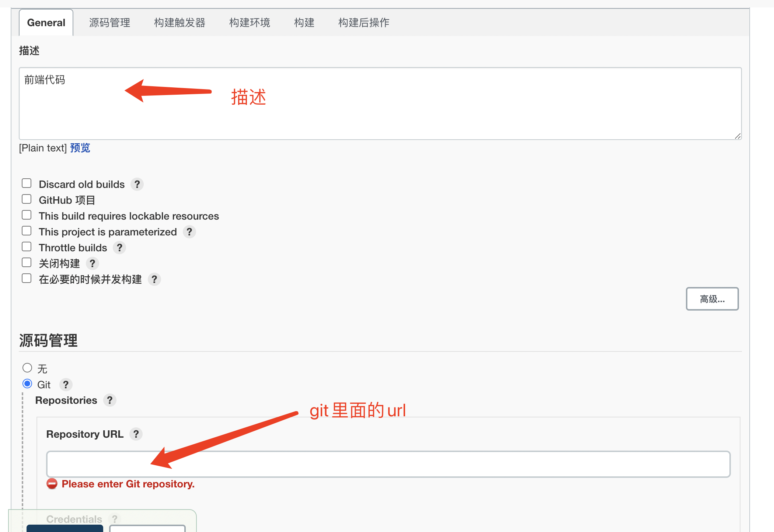Check the GitHub 项目 checkbox
Screen dimensions: 774x532
(27, 199)
